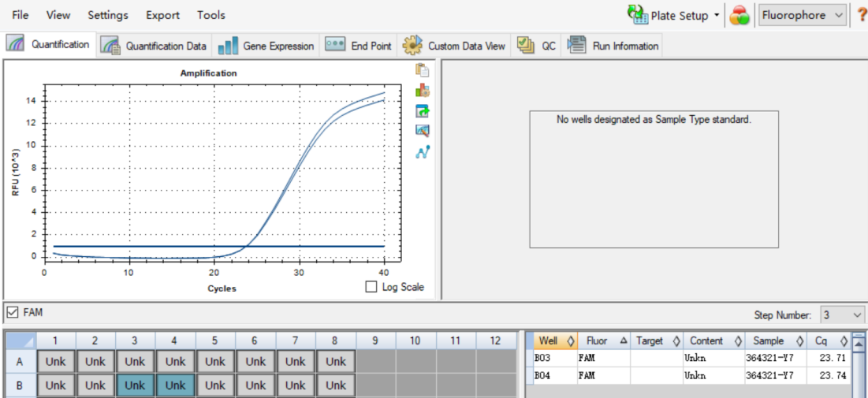Click the Custom Data View gear icon
This screenshot has height=398, width=868.
click(412, 46)
